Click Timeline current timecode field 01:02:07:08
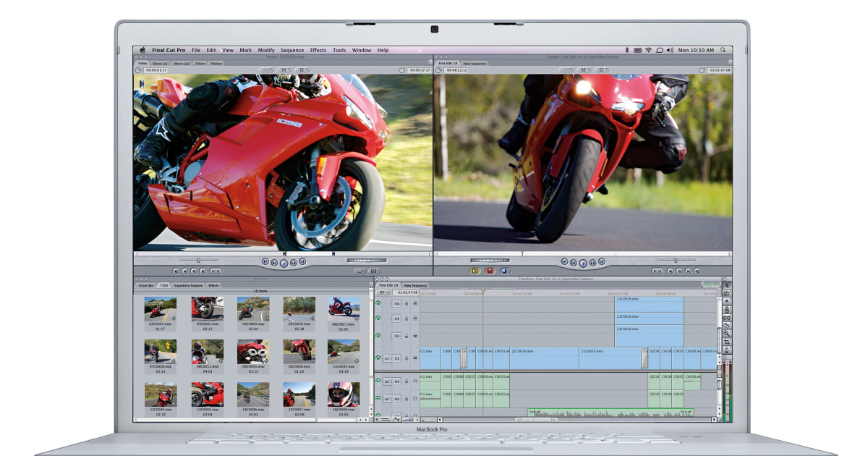Screen dimensions: 868x456 [405, 292]
